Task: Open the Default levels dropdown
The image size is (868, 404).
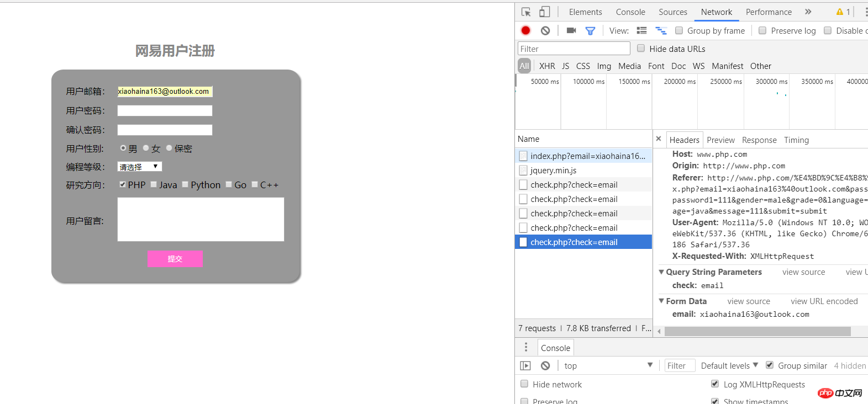Action: pos(729,365)
